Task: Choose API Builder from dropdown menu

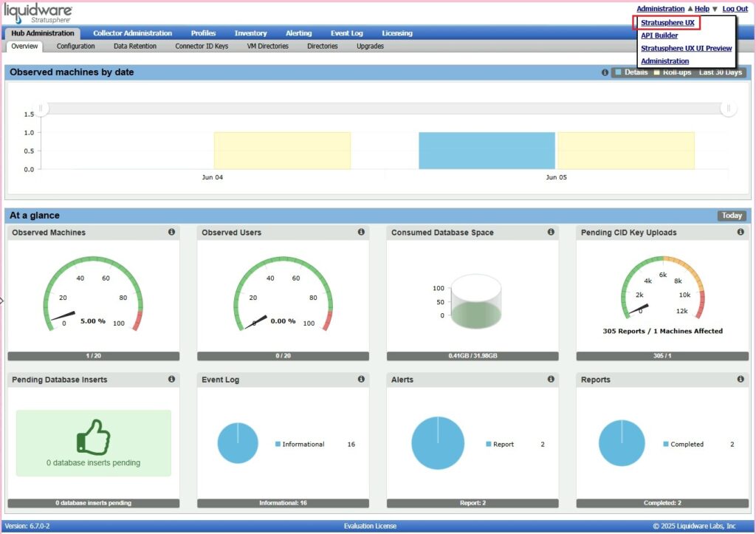Action: click(x=659, y=35)
